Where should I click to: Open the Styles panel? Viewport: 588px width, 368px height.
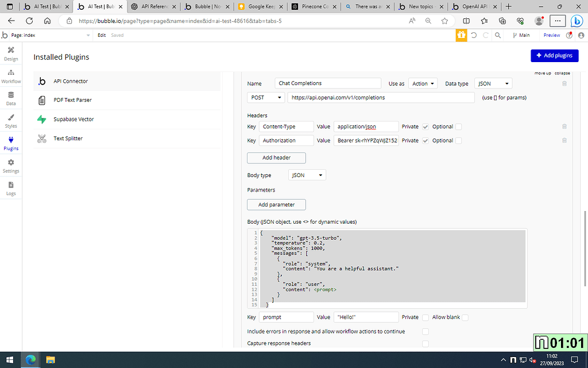(x=11, y=121)
